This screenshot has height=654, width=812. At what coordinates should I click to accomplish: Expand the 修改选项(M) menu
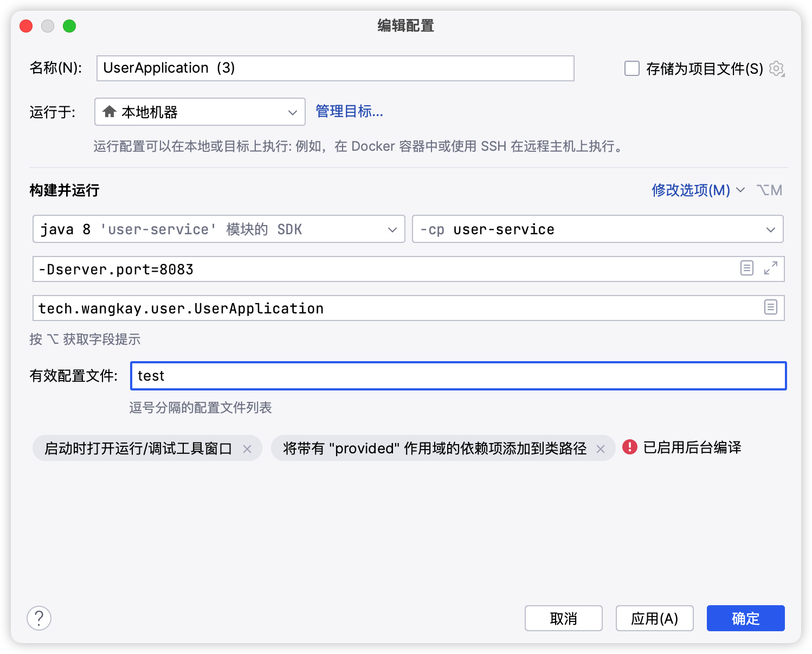pyautogui.click(x=698, y=190)
